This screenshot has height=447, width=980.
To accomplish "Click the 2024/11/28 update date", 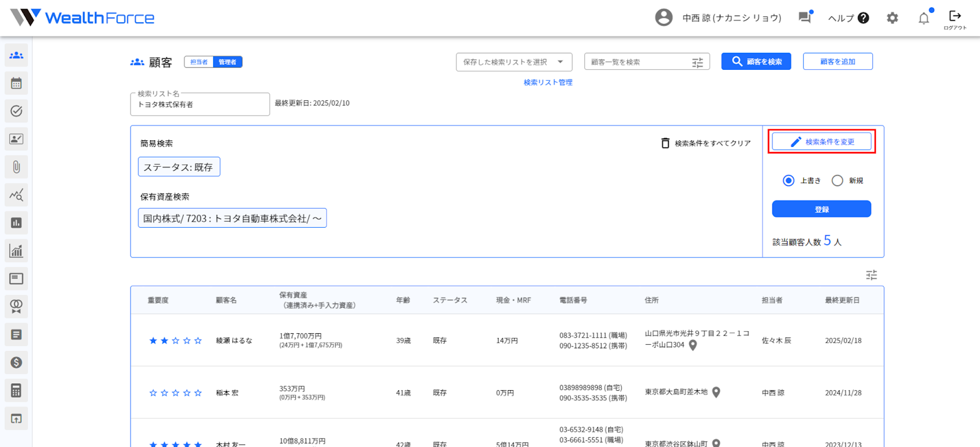I will click(x=843, y=393).
